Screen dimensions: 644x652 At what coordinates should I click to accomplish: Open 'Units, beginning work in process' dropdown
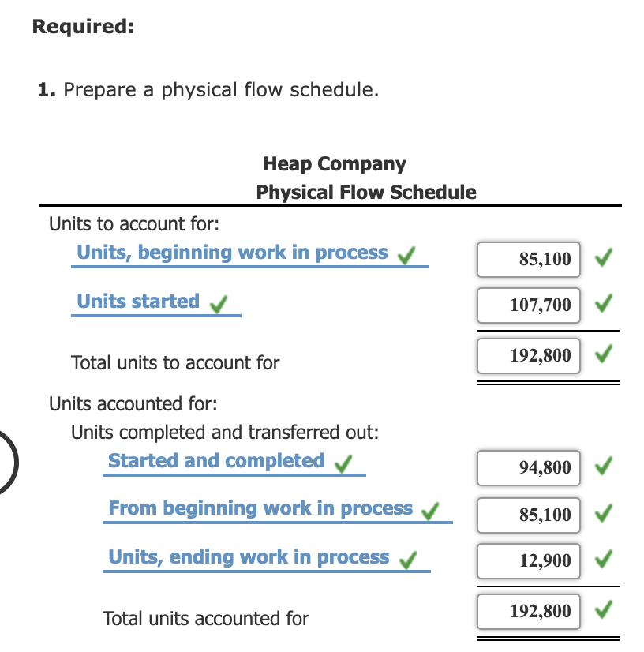tap(250, 254)
